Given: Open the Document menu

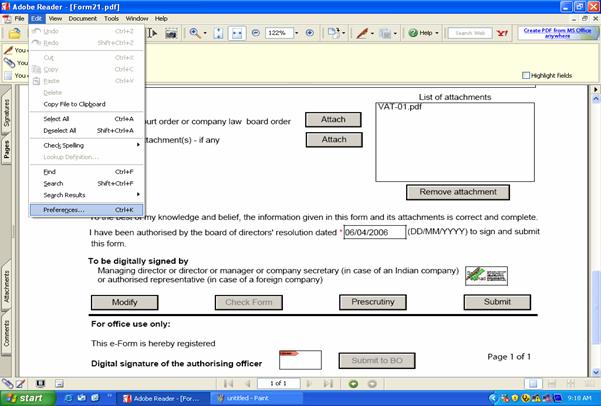Looking at the screenshot, I should click(x=82, y=18).
